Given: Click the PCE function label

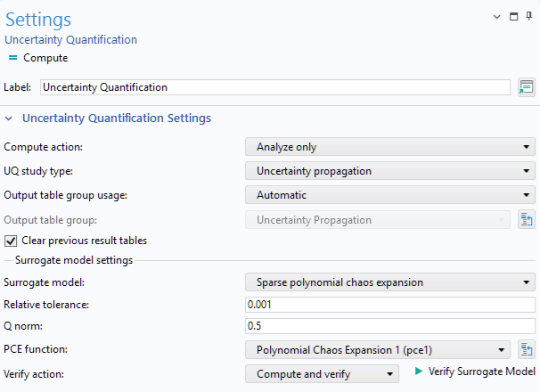Looking at the screenshot, I should tap(36, 349).
